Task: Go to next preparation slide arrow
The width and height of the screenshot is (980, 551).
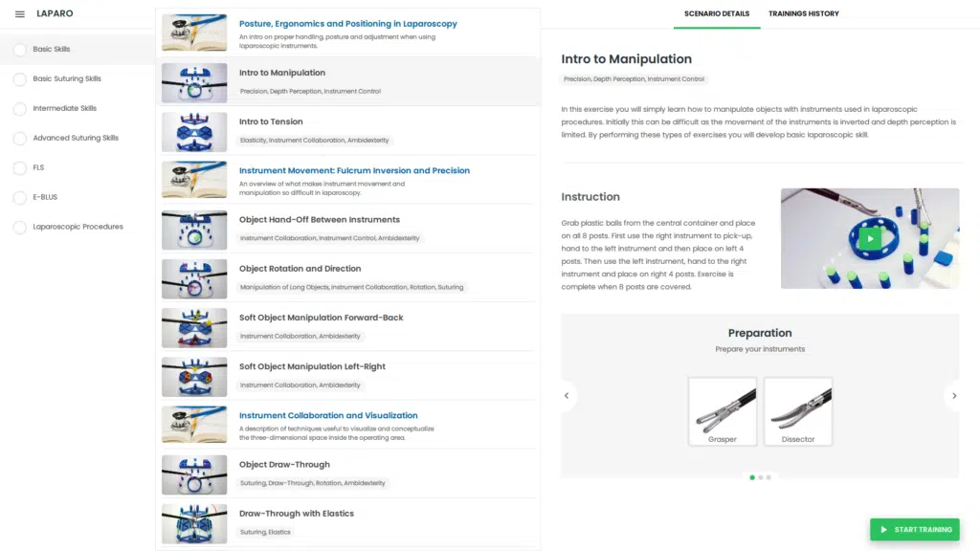Action: pos(954,395)
